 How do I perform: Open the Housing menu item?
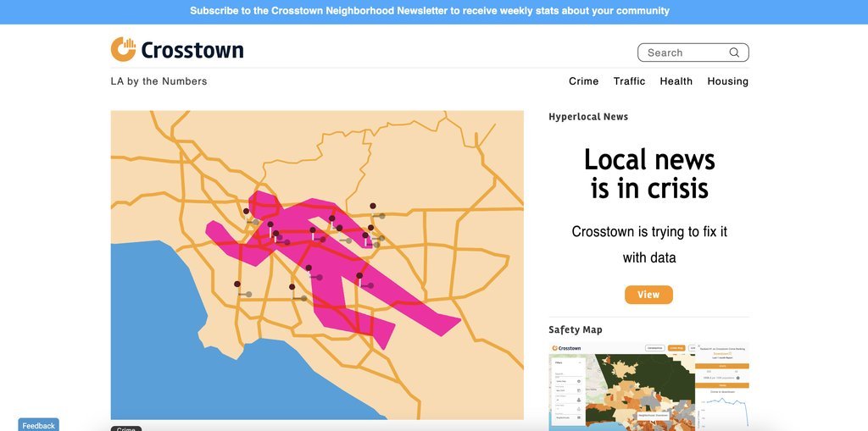[727, 81]
